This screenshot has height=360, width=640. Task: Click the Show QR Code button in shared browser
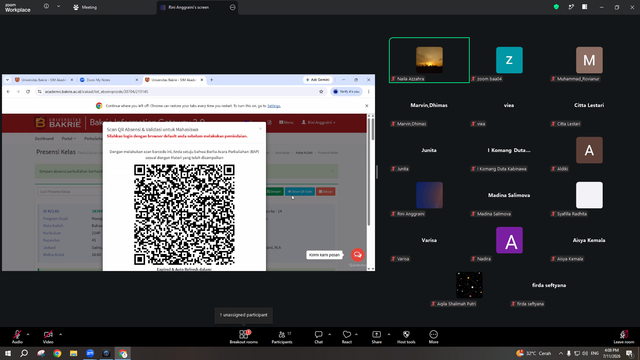(x=300, y=191)
